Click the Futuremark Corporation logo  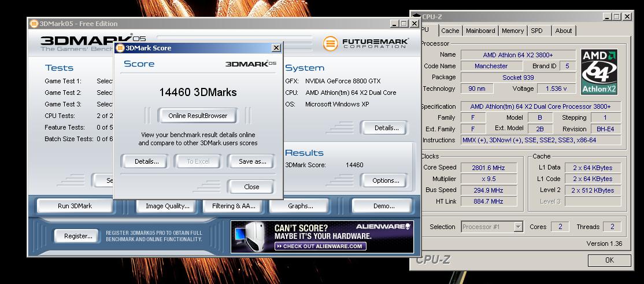pos(365,43)
